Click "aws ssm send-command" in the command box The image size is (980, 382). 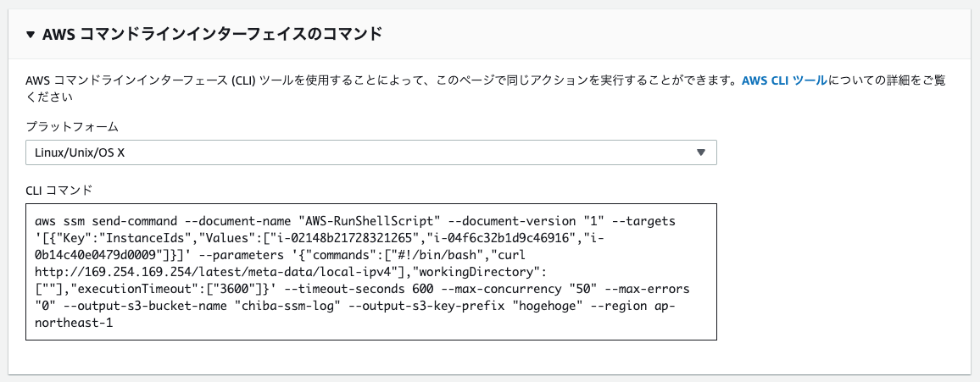(x=109, y=222)
